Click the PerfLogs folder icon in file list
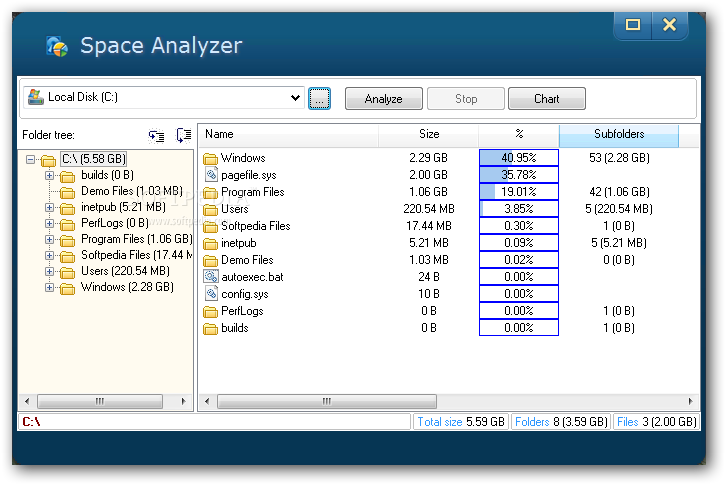The image size is (726, 485). pyautogui.click(x=210, y=311)
